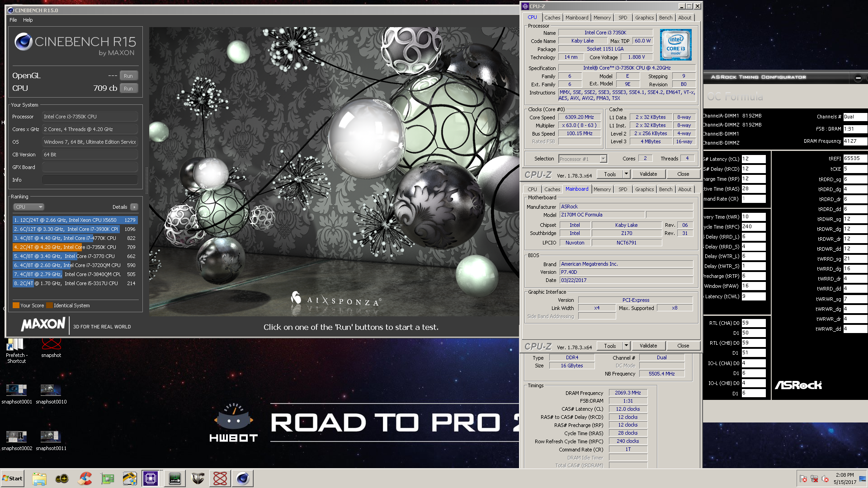
Task: Select snaphsot0001 desktop thumbnail
Action: coord(17,394)
